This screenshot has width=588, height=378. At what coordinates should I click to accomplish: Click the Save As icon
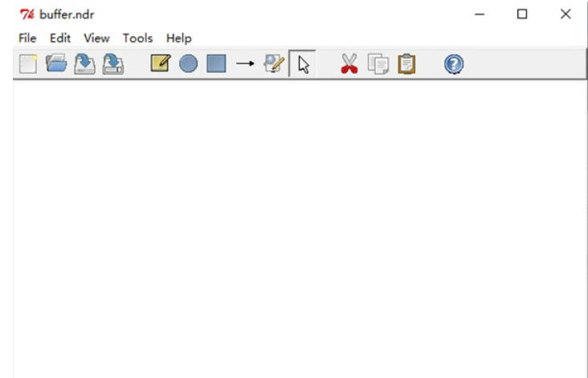click(x=113, y=64)
